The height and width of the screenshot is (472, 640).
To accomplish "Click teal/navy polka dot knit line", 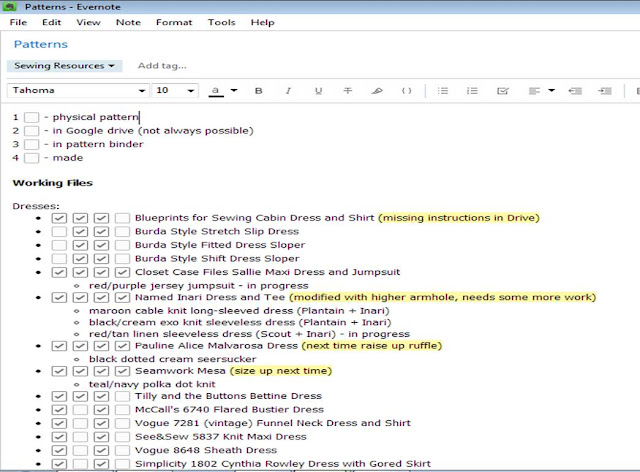I will pyautogui.click(x=152, y=384).
